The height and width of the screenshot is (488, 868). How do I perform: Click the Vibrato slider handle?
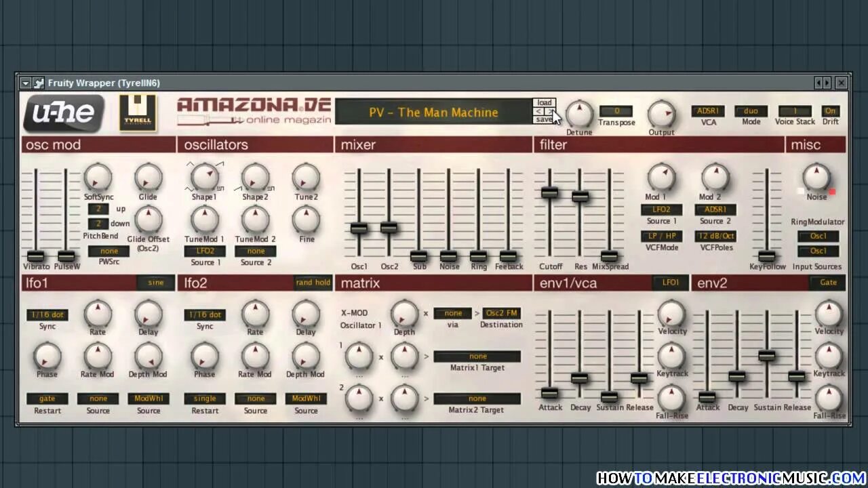(x=35, y=256)
